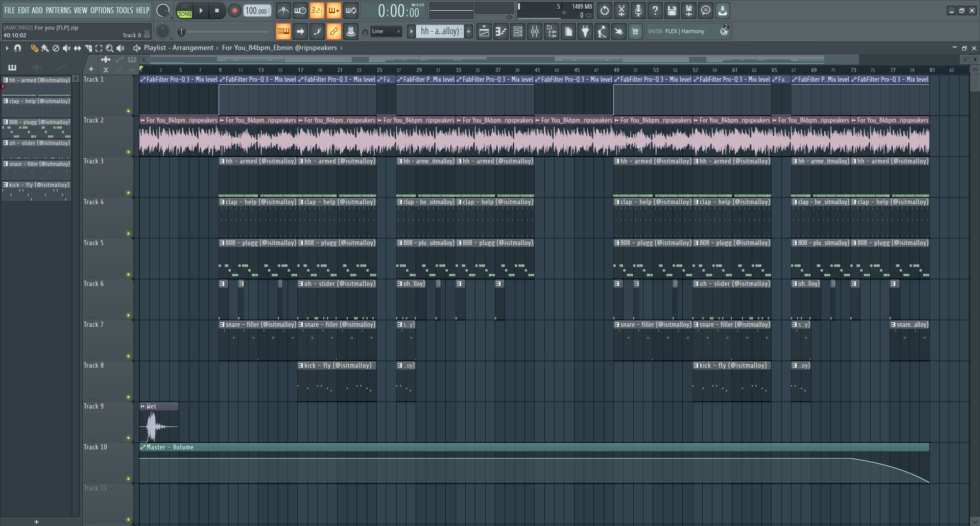Open the one-click audio recording microphone
Screen dimensions: 980x526
click(x=638, y=10)
